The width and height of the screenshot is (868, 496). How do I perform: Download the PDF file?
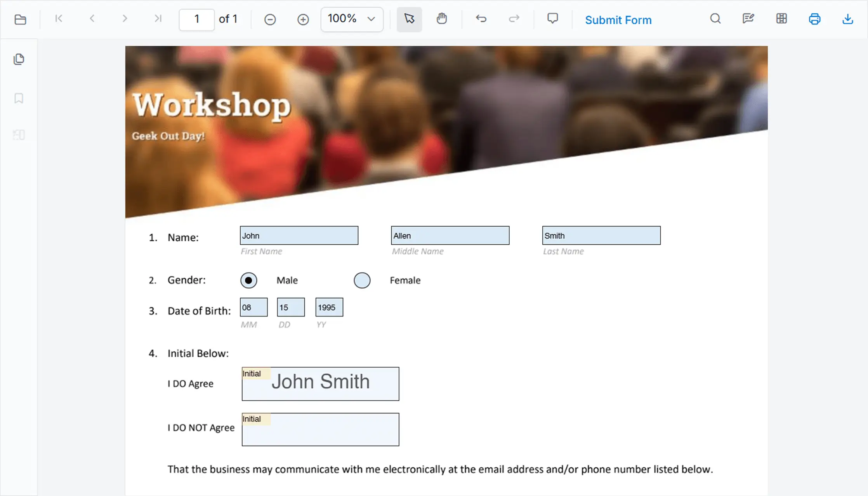pos(847,19)
